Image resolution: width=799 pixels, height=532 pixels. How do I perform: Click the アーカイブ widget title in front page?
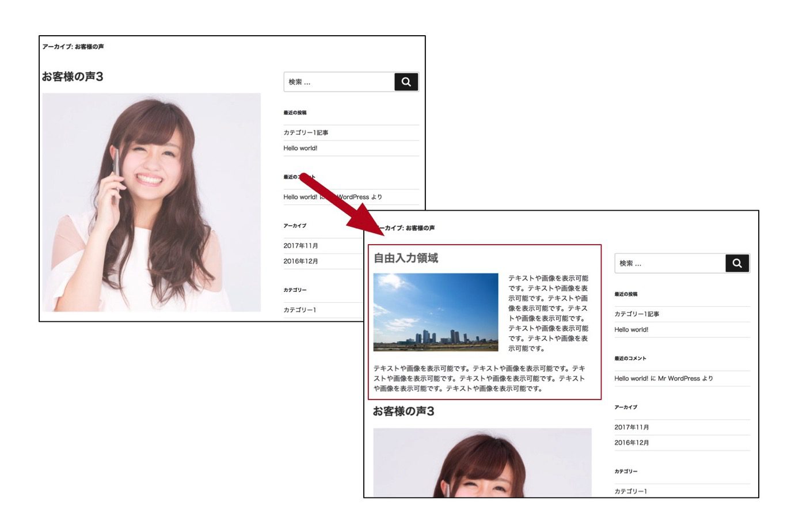tap(626, 407)
